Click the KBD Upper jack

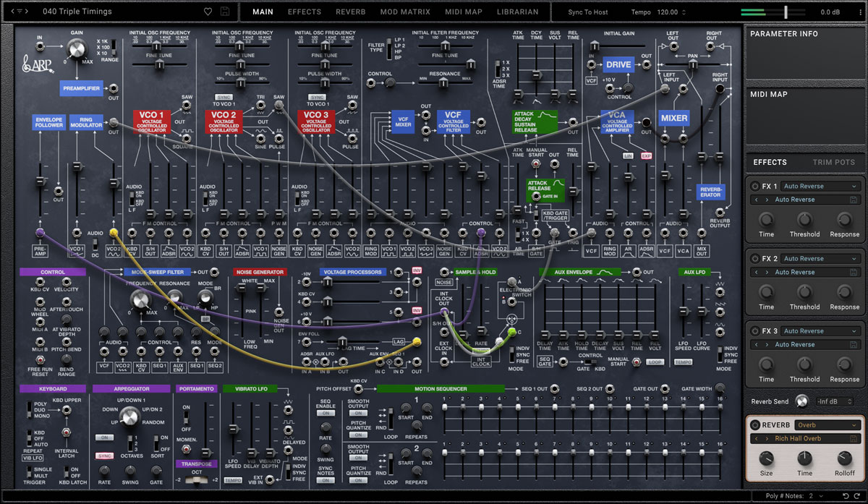click(x=67, y=409)
